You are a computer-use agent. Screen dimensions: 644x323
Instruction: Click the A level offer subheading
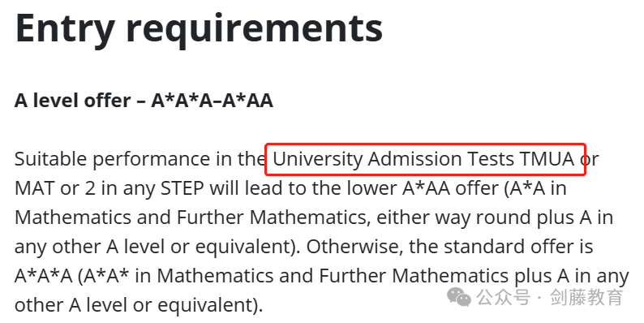tap(144, 101)
